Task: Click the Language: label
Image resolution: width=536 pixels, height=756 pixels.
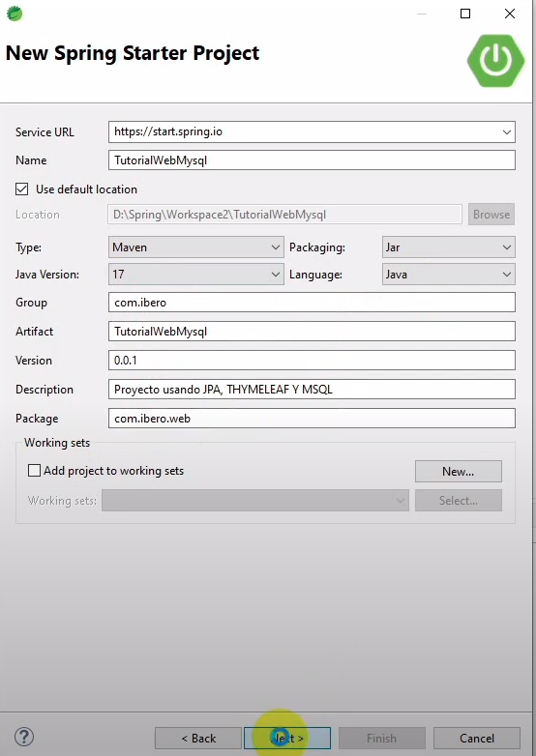Action: click(x=315, y=275)
